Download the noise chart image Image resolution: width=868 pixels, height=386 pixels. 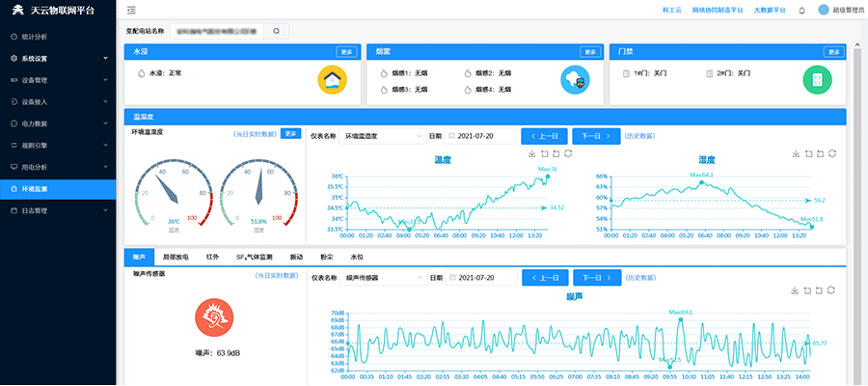(794, 289)
